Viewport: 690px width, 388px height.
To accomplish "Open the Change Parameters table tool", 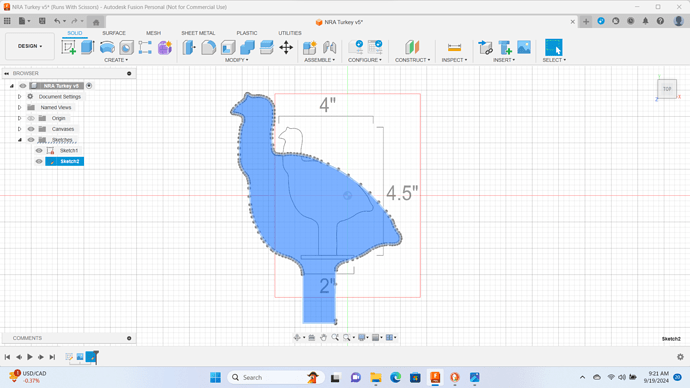I will click(x=375, y=47).
